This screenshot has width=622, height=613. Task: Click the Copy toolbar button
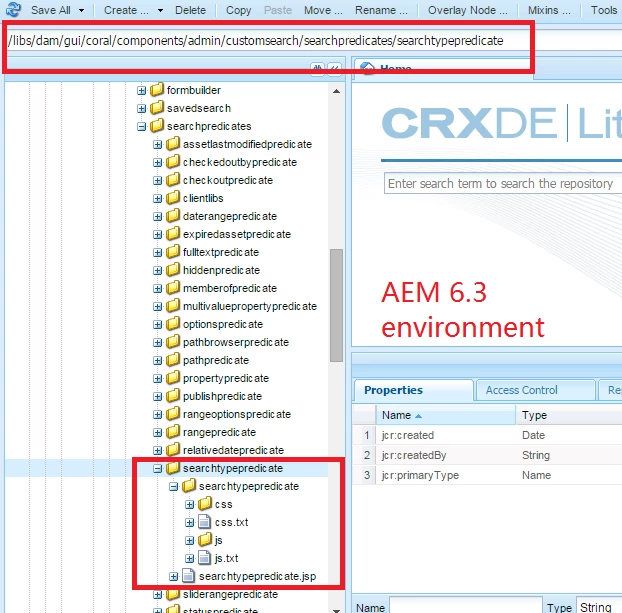pyautogui.click(x=238, y=10)
